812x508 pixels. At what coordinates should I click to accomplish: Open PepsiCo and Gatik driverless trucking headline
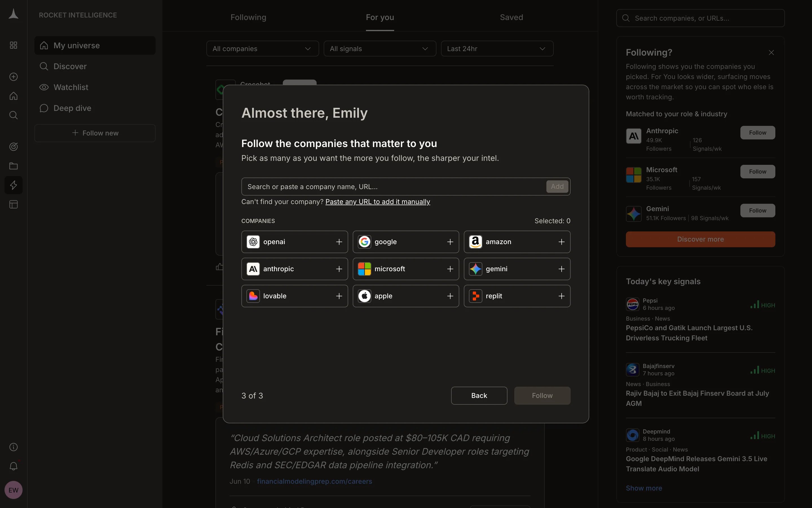click(689, 333)
